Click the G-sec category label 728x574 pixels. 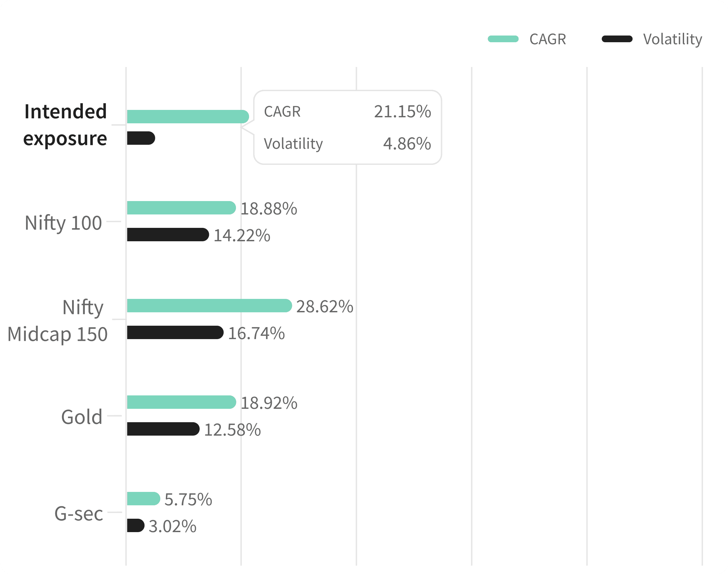(79, 513)
